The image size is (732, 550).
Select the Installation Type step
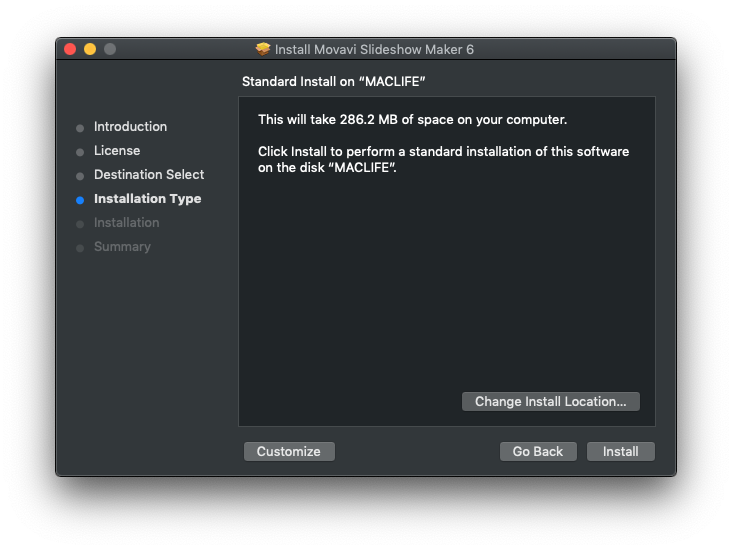point(147,199)
